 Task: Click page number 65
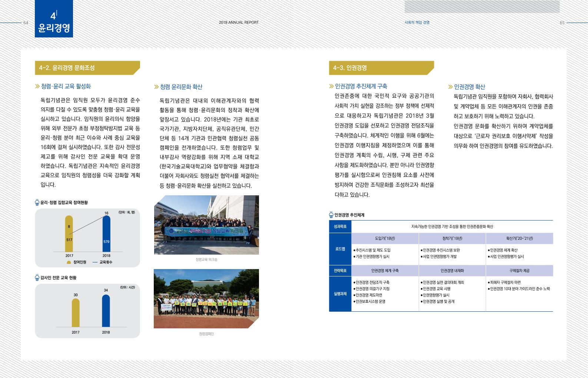562,23
